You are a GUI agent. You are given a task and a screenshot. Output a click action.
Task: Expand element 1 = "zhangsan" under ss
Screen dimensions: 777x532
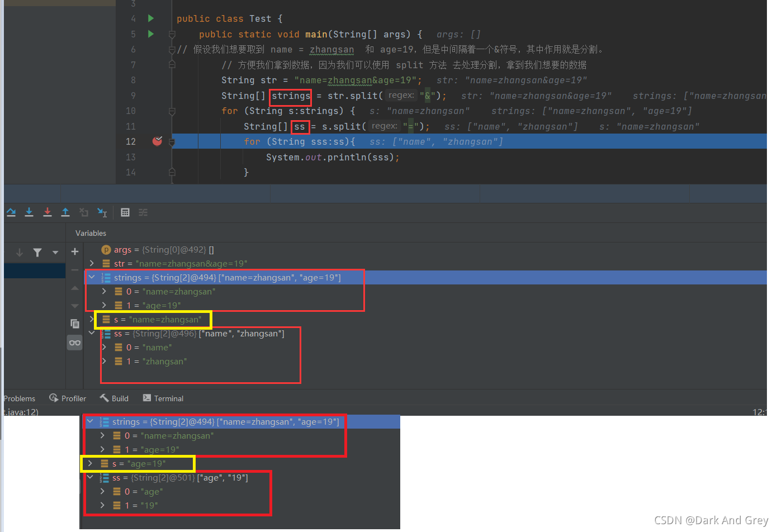104,361
